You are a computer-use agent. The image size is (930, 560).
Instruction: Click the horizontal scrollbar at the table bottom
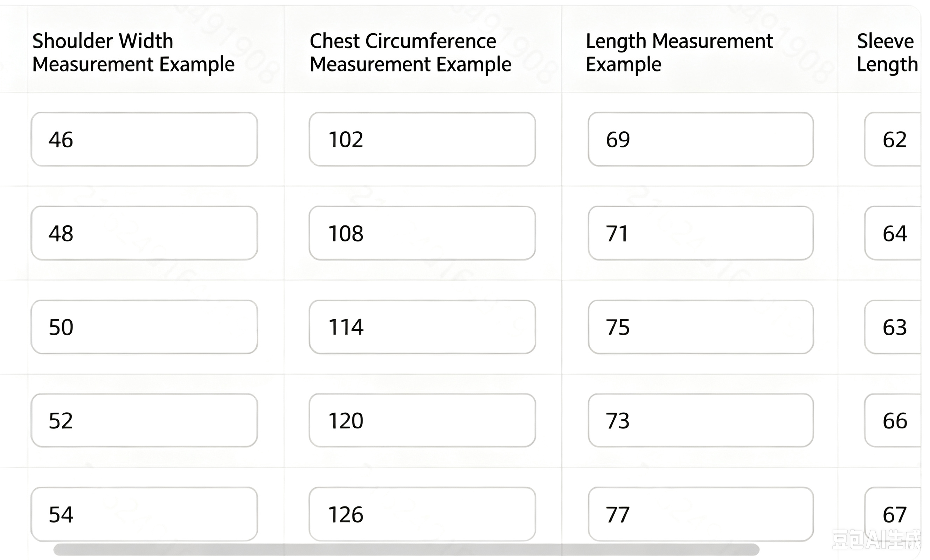(x=406, y=550)
